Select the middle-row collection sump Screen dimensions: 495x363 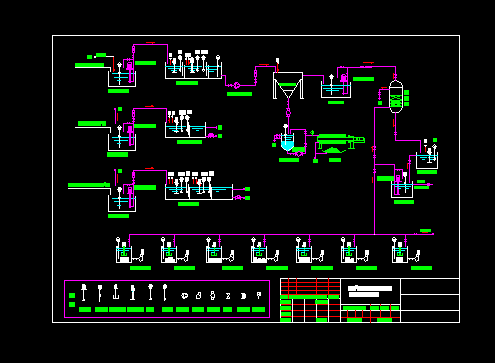(x=122, y=142)
